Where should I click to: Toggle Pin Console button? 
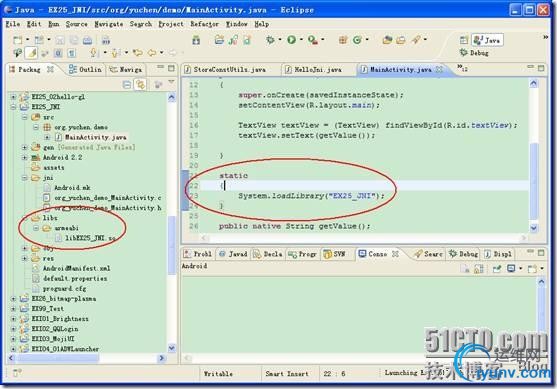point(497,269)
